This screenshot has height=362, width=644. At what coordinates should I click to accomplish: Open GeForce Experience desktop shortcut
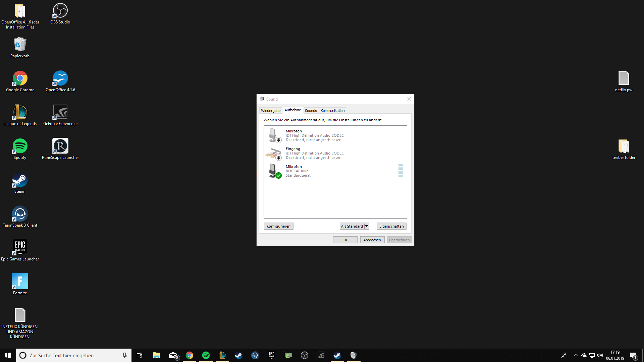pyautogui.click(x=60, y=115)
